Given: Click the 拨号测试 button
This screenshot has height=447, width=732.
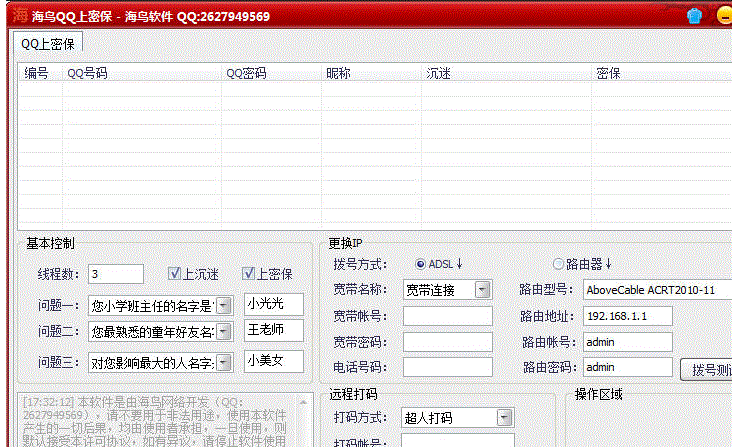Looking at the screenshot, I should click(706, 370).
